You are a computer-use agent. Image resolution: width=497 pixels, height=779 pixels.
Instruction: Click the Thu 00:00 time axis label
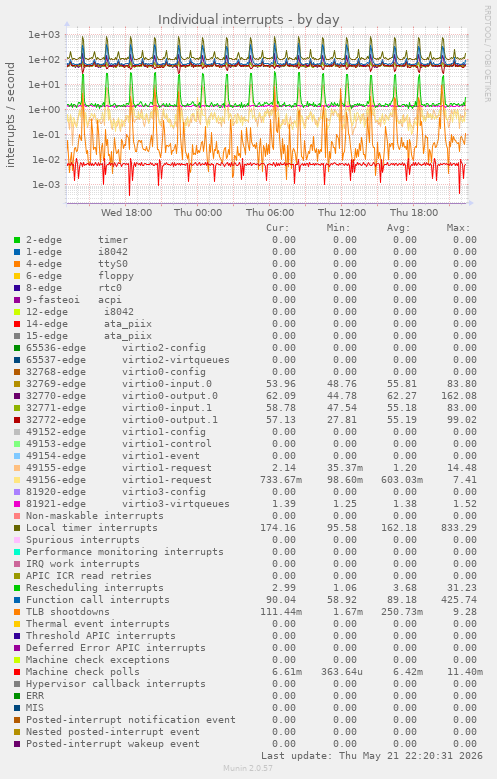pos(198,213)
